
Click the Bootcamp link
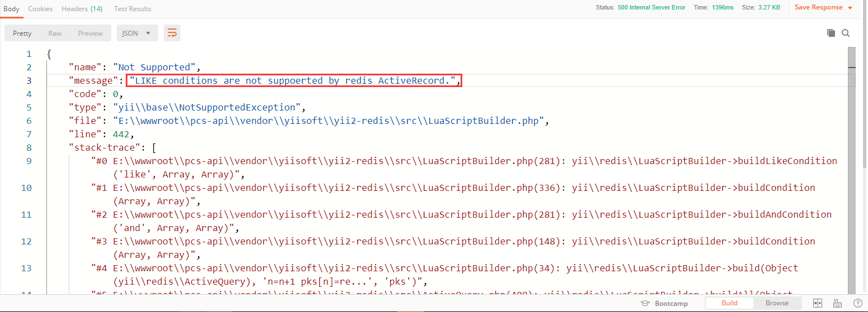click(671, 303)
